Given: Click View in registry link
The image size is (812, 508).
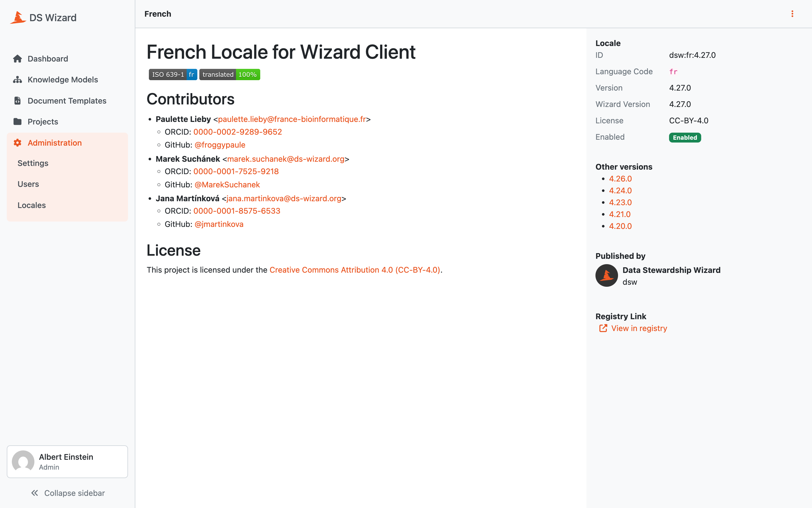Looking at the screenshot, I should click(639, 328).
